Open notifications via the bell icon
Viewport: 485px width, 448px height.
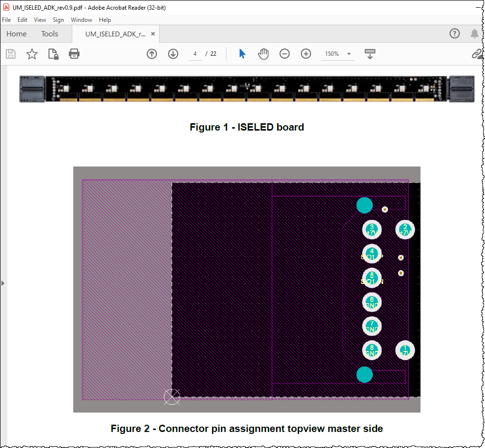point(474,33)
